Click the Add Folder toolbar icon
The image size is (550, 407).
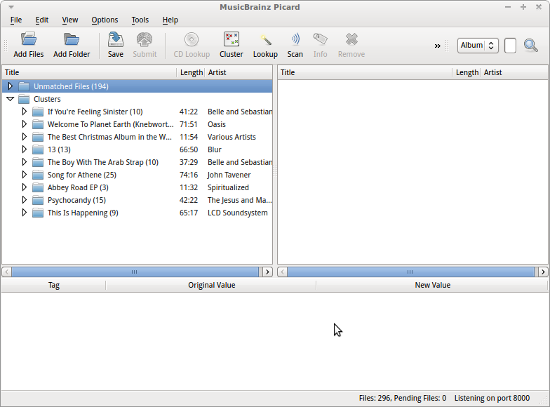click(x=72, y=39)
